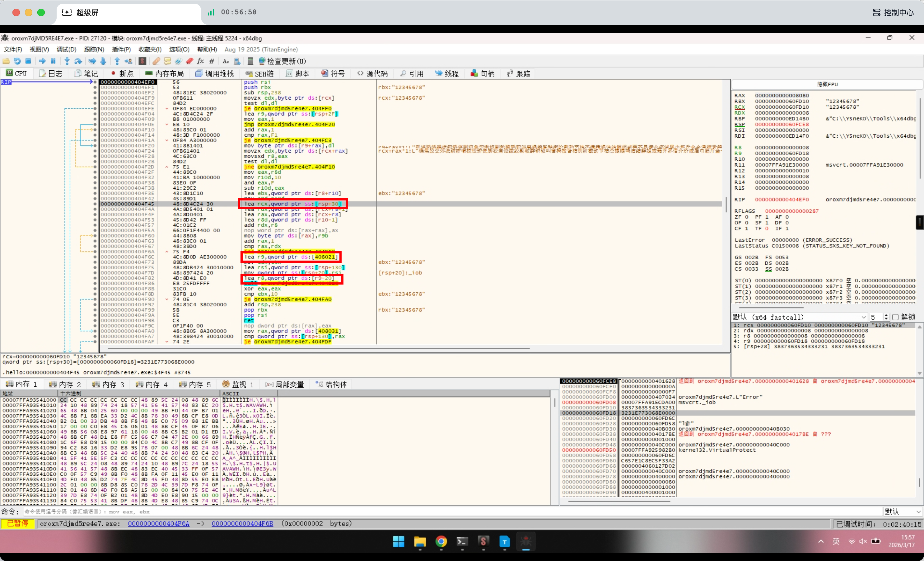Increase the argument count stepper
This screenshot has height=561, width=924.
(x=886, y=315)
